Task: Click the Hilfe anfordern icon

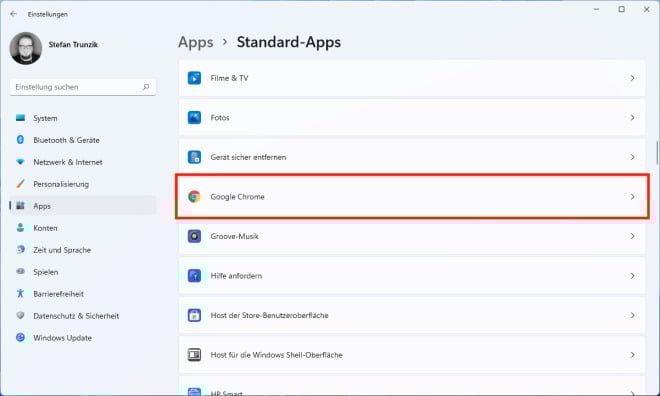Action: pyautogui.click(x=194, y=276)
